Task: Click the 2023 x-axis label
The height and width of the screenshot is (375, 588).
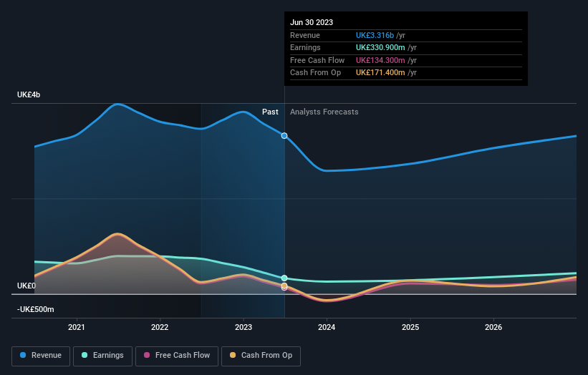Action: tap(244, 327)
